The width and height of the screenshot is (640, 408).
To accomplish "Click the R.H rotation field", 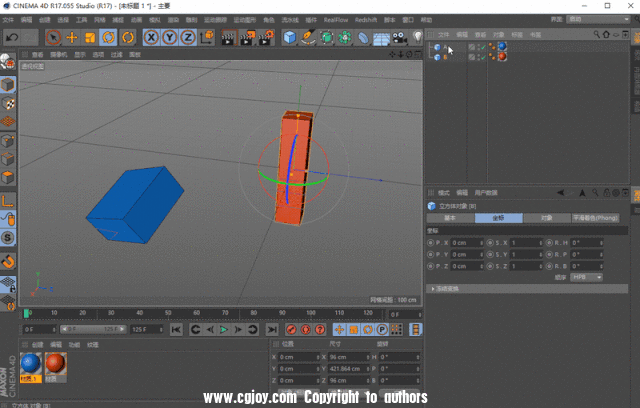I will click(x=586, y=243).
